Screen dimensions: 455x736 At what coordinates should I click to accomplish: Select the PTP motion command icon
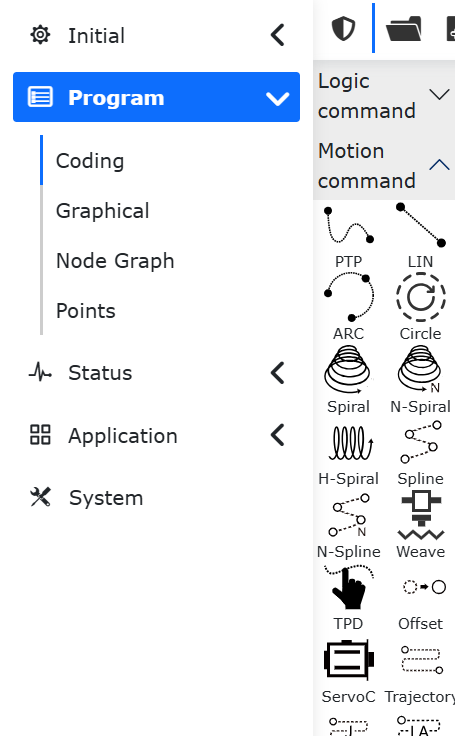[348, 226]
